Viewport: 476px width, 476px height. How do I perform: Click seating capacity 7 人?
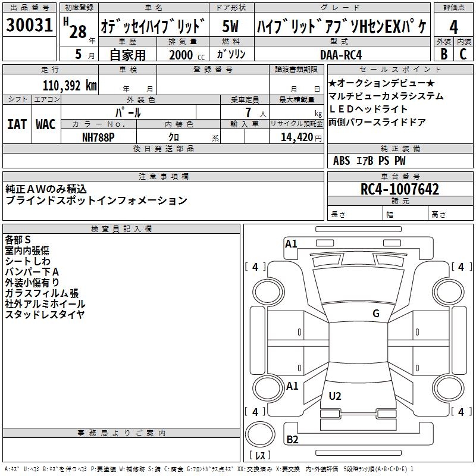[x=256, y=112]
